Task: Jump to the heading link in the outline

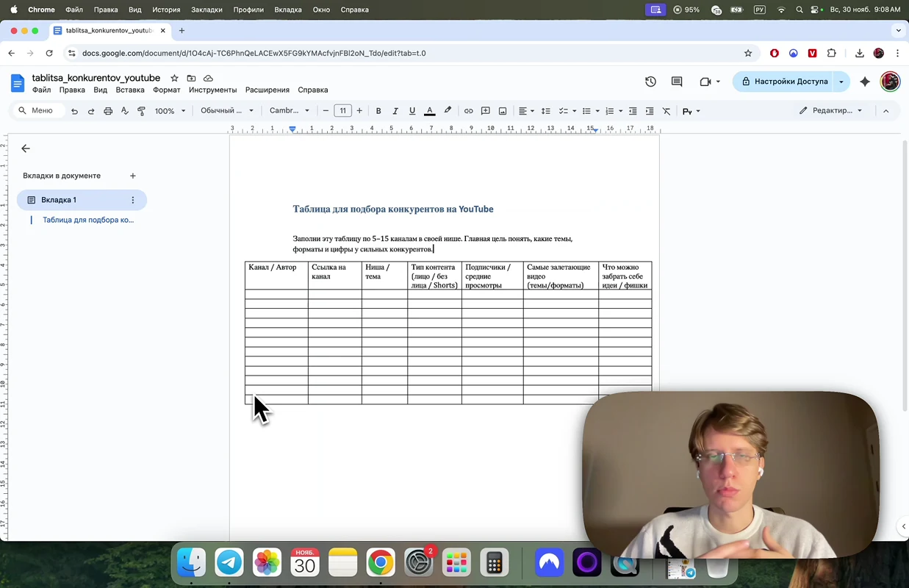Action: point(88,220)
